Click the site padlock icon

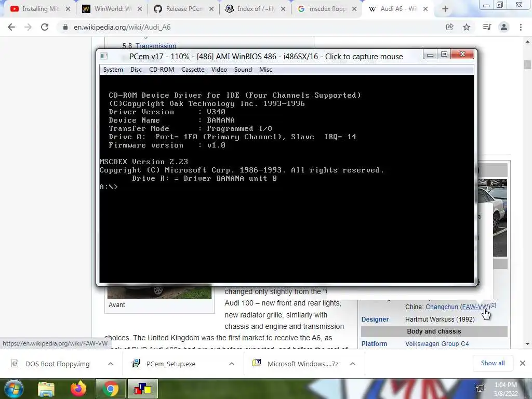coord(65,27)
